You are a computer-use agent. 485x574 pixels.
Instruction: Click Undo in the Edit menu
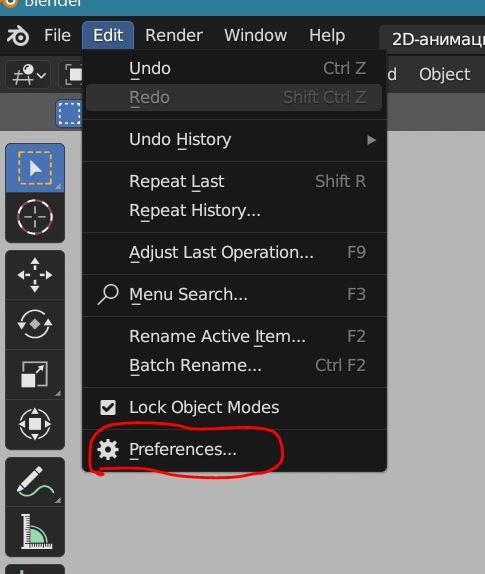click(x=235, y=68)
